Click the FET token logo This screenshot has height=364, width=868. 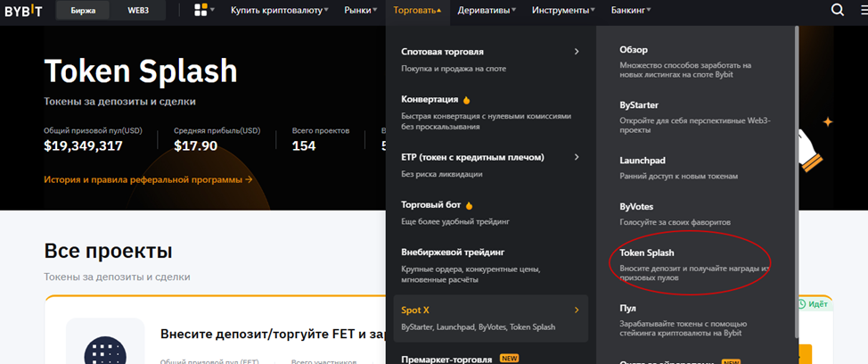(104, 350)
